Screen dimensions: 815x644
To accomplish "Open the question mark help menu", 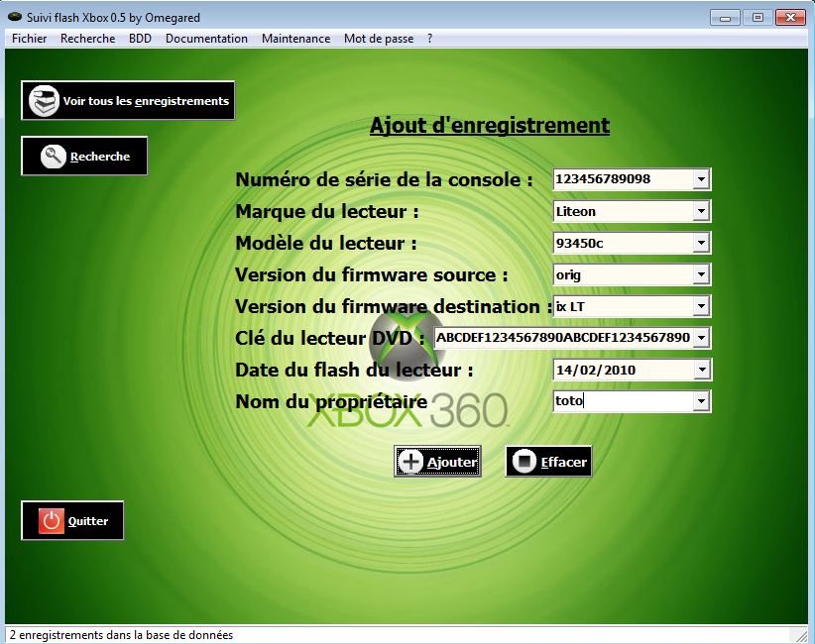I will [x=430, y=39].
